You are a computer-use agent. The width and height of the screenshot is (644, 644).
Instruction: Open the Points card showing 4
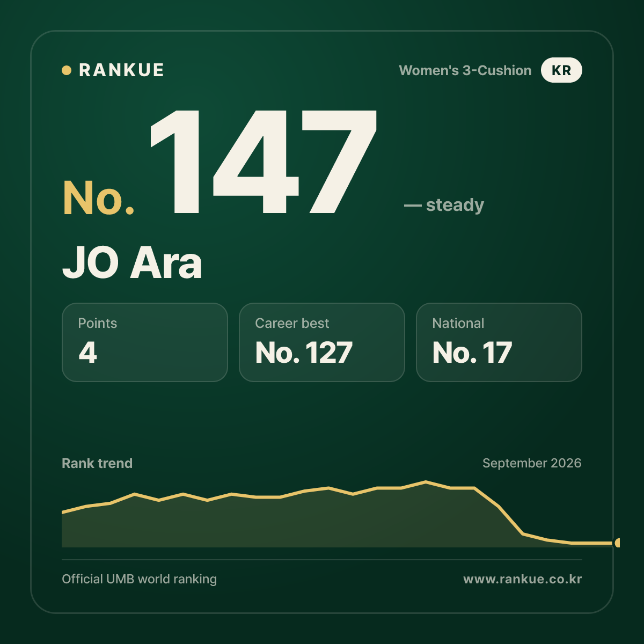(145, 342)
